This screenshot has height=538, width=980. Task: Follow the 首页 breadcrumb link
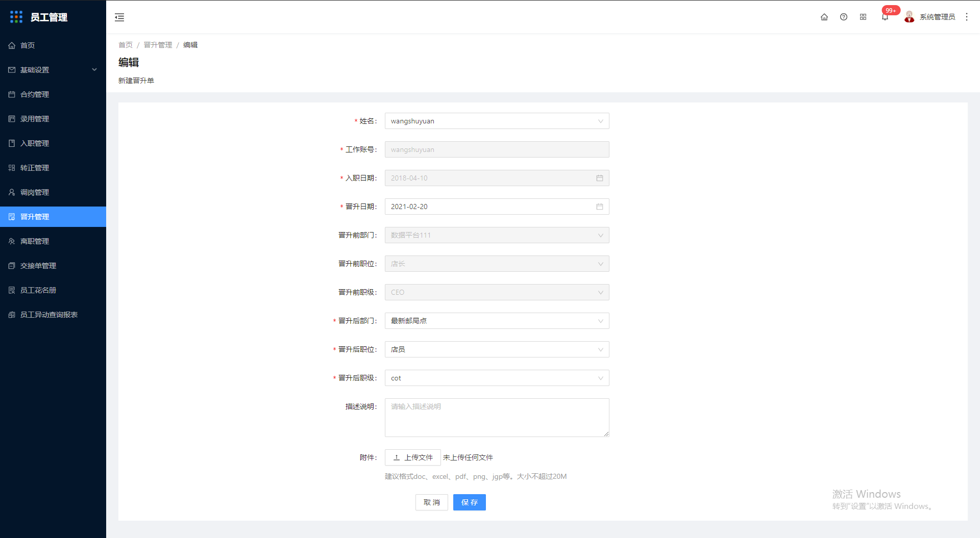(x=126, y=45)
